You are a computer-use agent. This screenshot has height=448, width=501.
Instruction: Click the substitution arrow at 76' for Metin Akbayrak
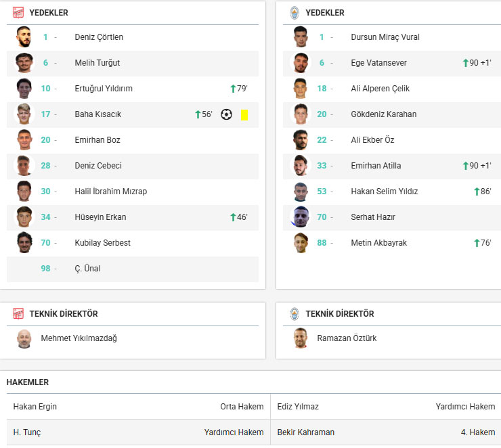coord(477,243)
